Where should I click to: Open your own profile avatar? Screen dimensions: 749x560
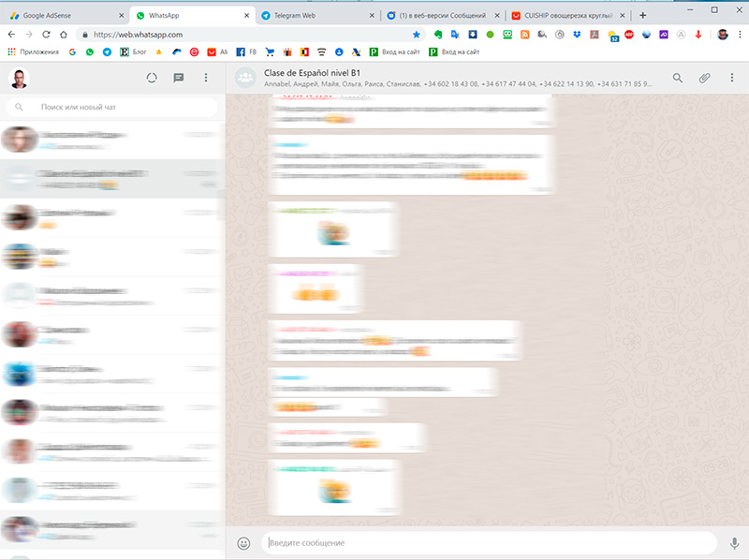click(x=20, y=78)
